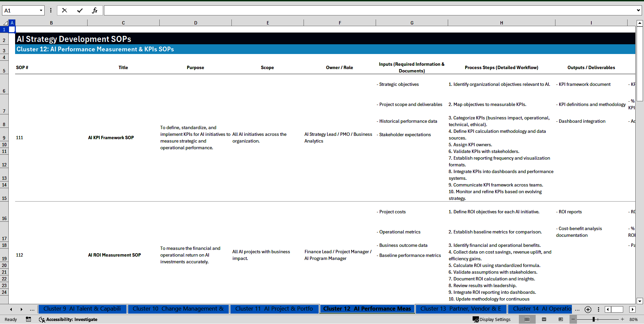
Task: Add a new worksheet with the plus button
Action: (588, 309)
